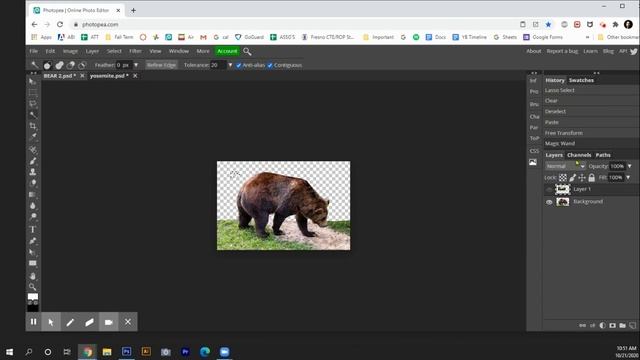Expand the CSS side panel
This screenshot has width=640, height=360.
tap(534, 151)
